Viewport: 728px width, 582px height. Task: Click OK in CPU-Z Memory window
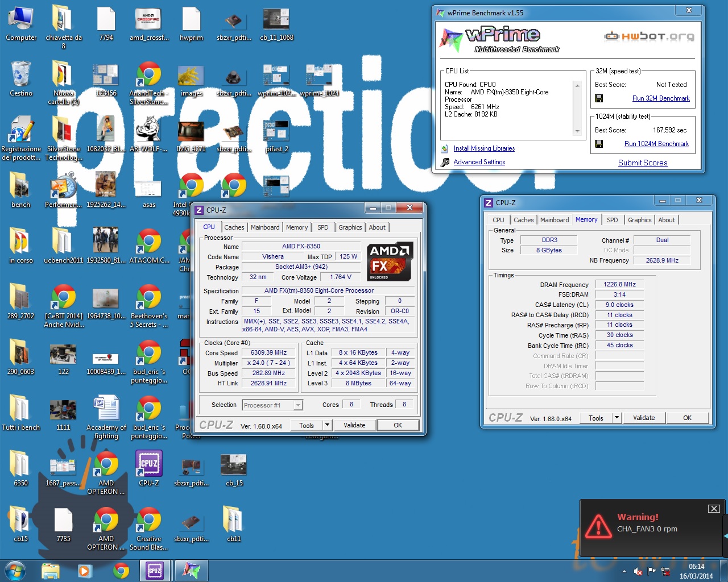pyautogui.click(x=687, y=418)
